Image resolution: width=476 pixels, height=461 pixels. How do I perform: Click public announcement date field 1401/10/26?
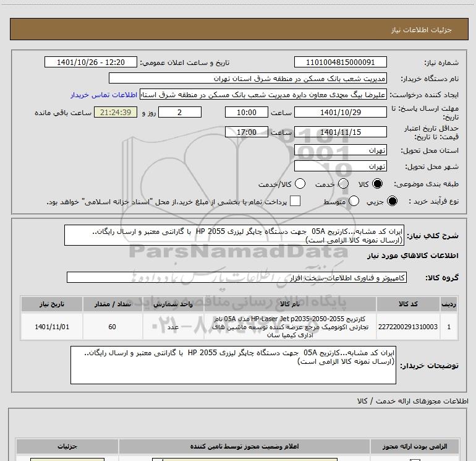(91, 62)
